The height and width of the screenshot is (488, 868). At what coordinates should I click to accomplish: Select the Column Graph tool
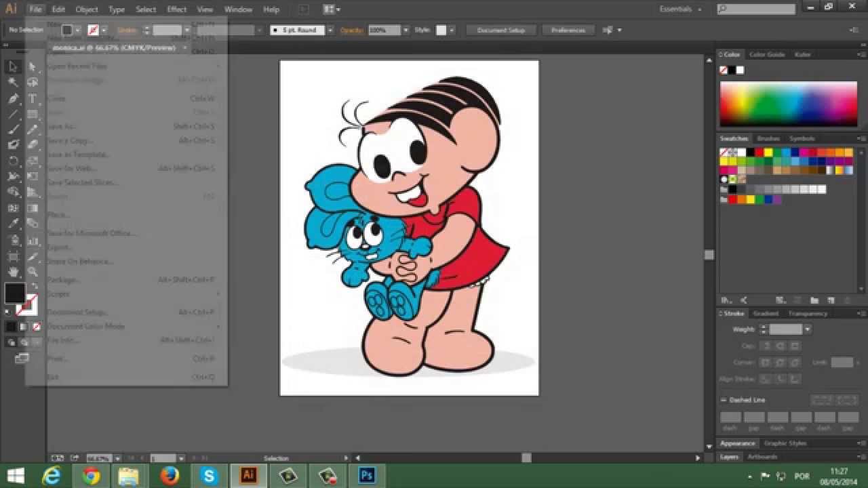tap(33, 239)
